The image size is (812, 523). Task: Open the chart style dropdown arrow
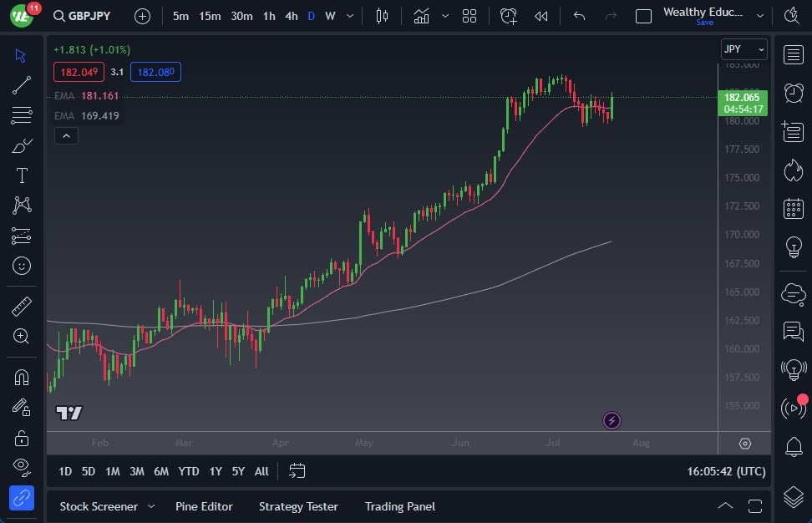(x=444, y=15)
